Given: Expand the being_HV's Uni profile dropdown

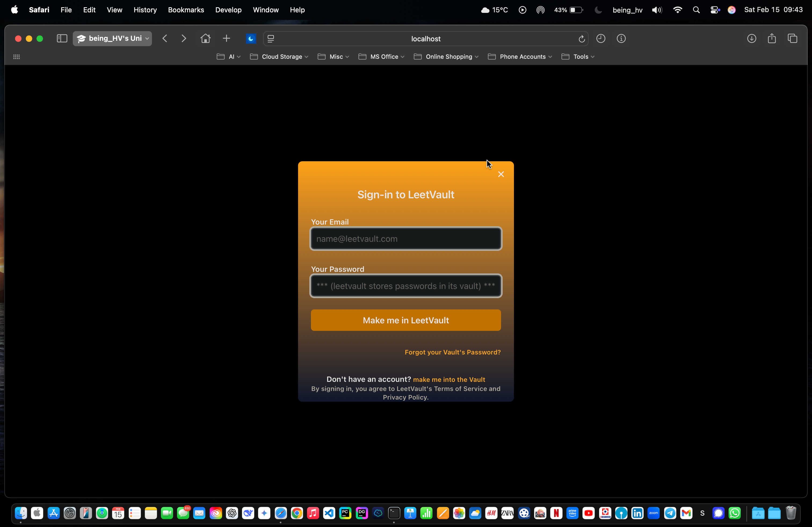Looking at the screenshot, I should pos(112,39).
